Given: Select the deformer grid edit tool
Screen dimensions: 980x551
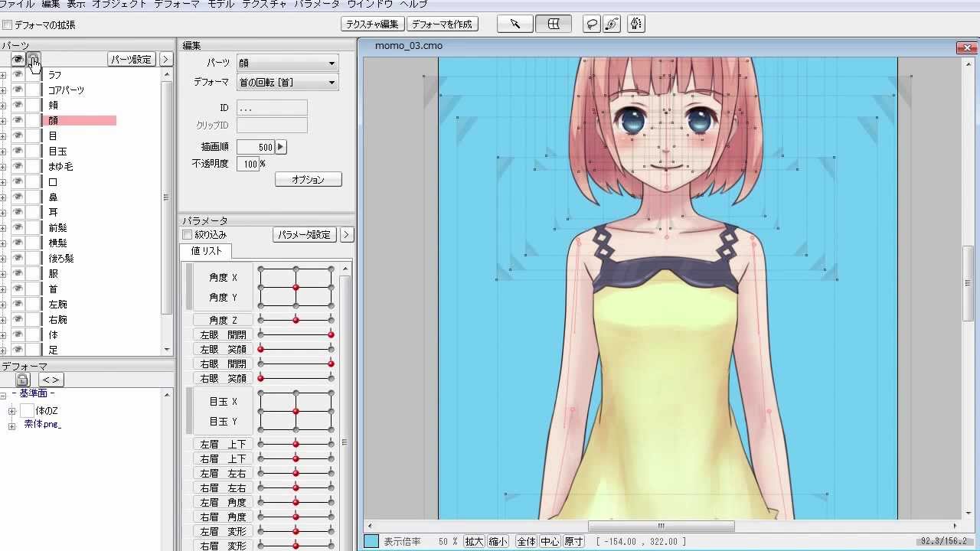Looking at the screenshot, I should [x=553, y=24].
